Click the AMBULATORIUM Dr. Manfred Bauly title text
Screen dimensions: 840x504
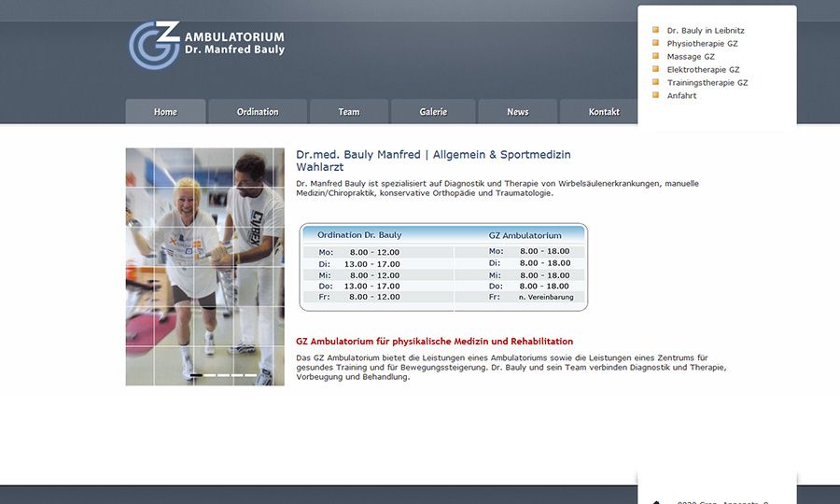point(234,43)
